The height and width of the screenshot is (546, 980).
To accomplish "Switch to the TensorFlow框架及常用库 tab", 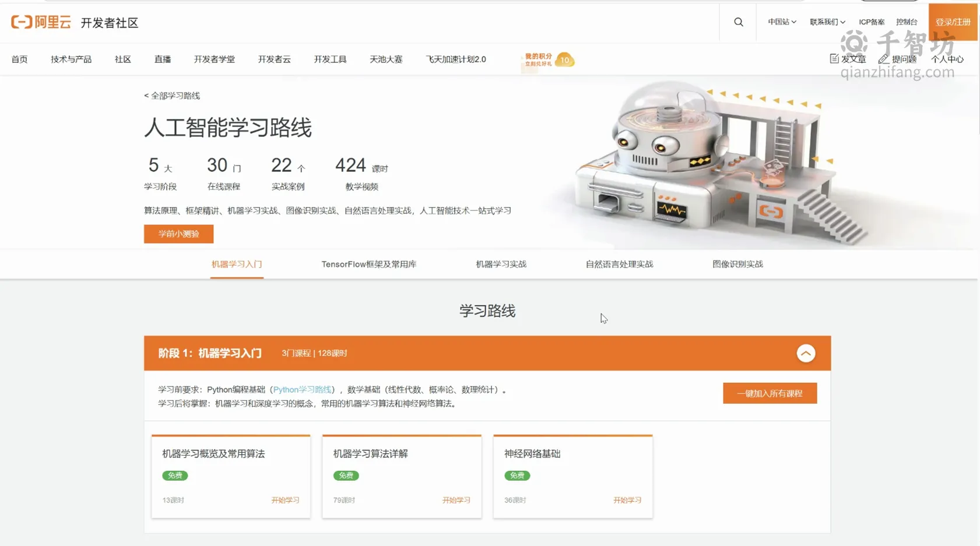I will (x=369, y=265).
